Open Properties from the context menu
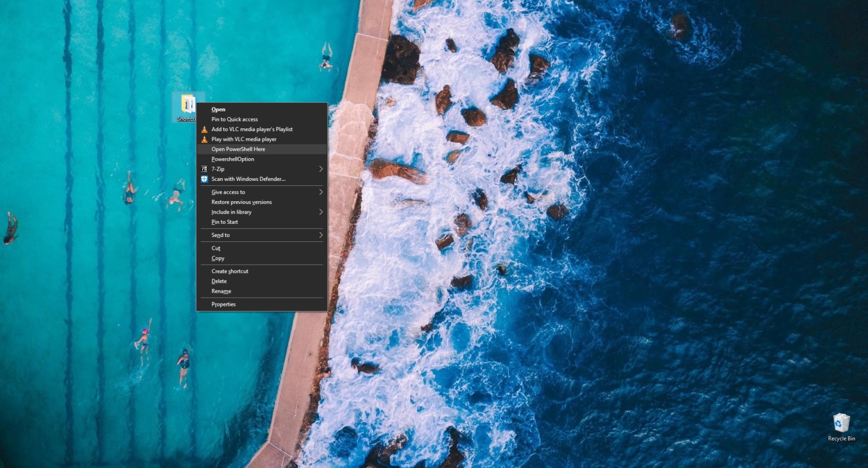 pos(223,304)
